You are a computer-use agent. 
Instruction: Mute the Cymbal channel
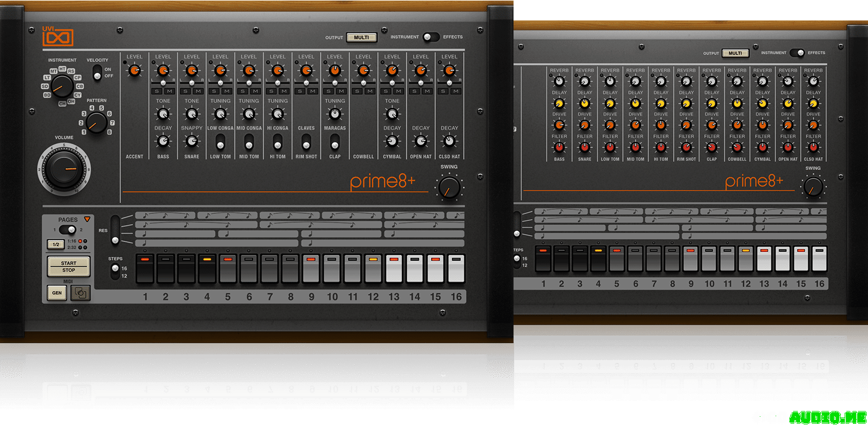[x=398, y=91]
